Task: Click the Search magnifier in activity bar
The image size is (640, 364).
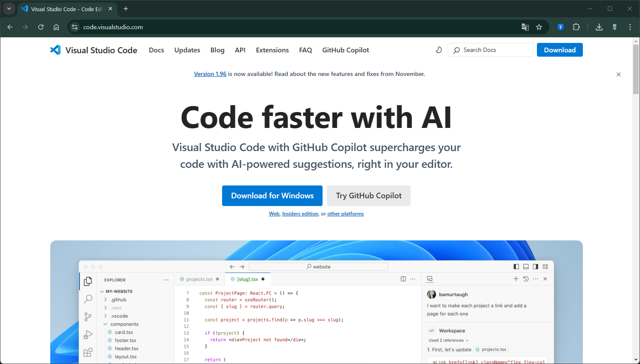Action: 88,299
